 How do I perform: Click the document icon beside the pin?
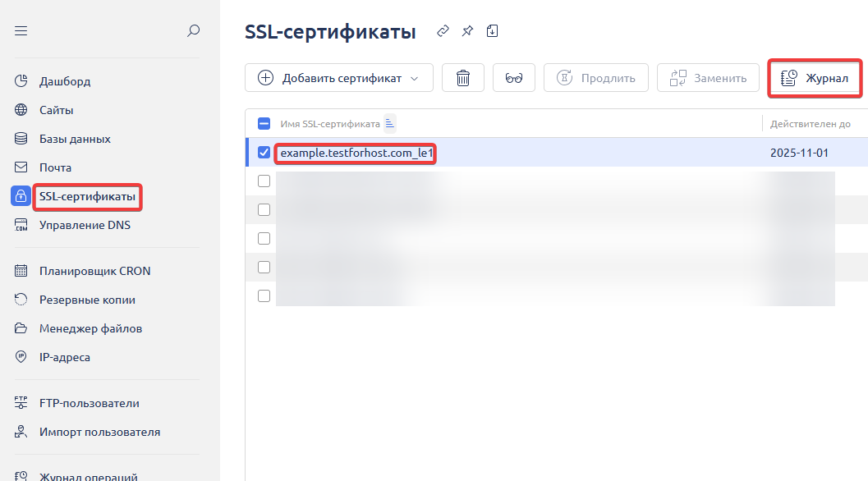pyautogui.click(x=492, y=31)
